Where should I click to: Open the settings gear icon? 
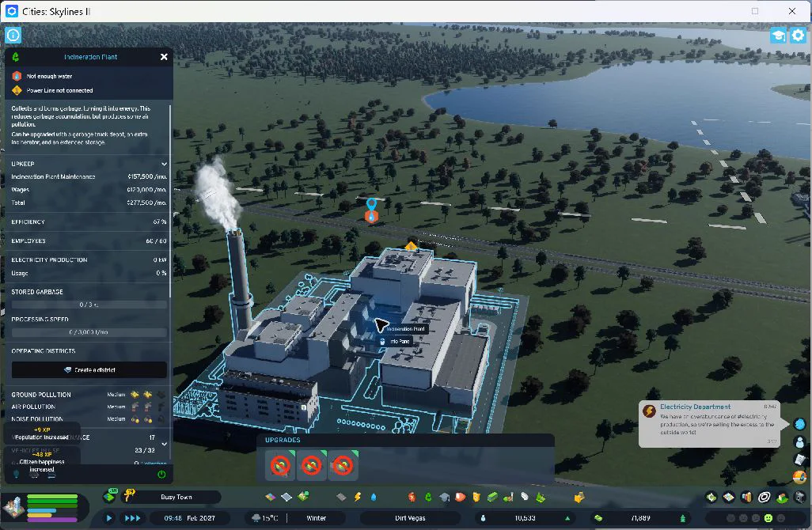pos(798,35)
